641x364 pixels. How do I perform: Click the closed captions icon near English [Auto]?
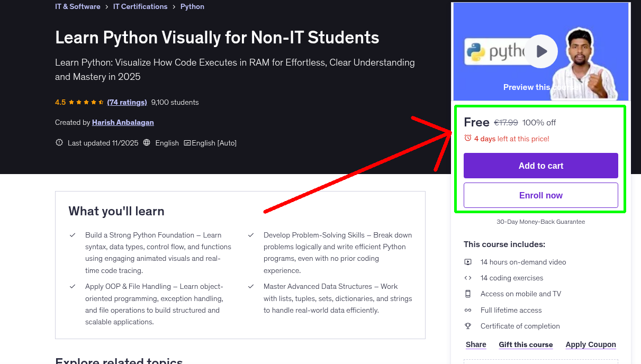[x=187, y=143]
